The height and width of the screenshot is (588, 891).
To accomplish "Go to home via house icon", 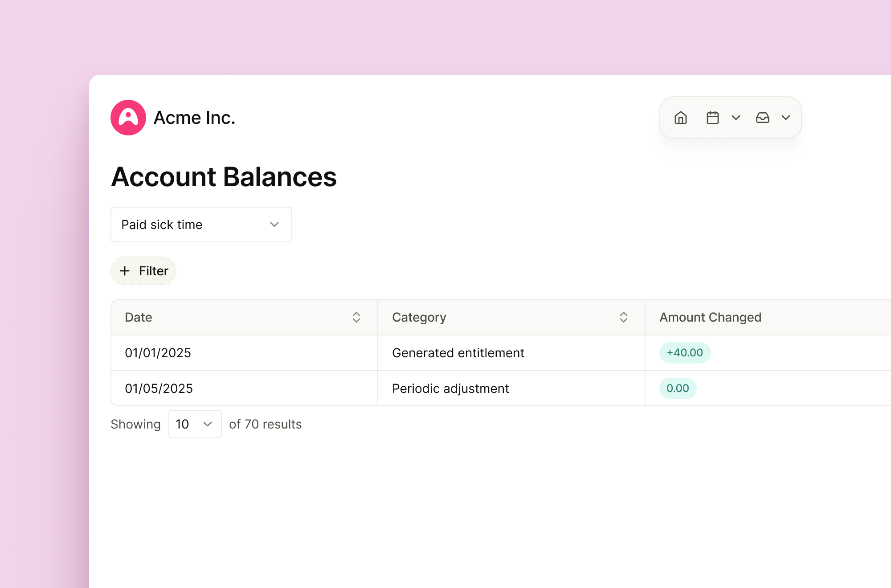I will click(680, 118).
